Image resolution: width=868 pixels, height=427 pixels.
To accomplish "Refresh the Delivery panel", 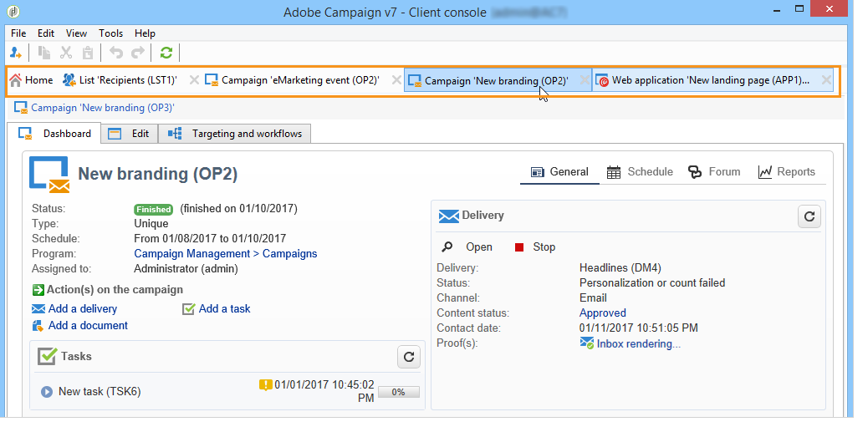I will coord(809,216).
